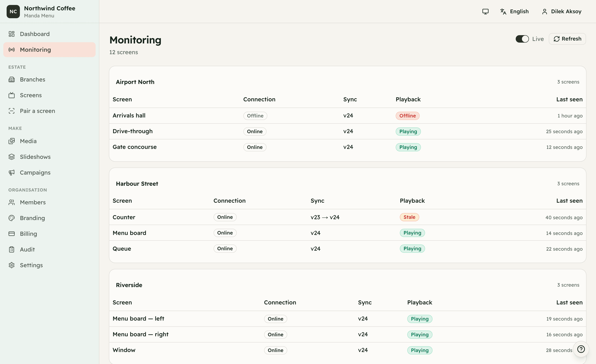Click the user profile icon
The width and height of the screenshot is (596, 364).
tap(544, 12)
